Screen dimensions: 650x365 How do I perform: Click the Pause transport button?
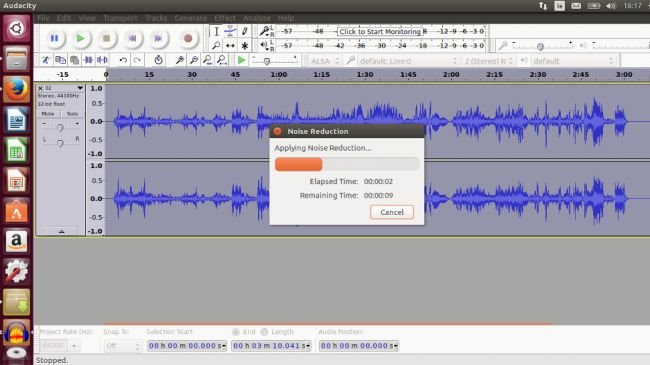[x=54, y=38]
